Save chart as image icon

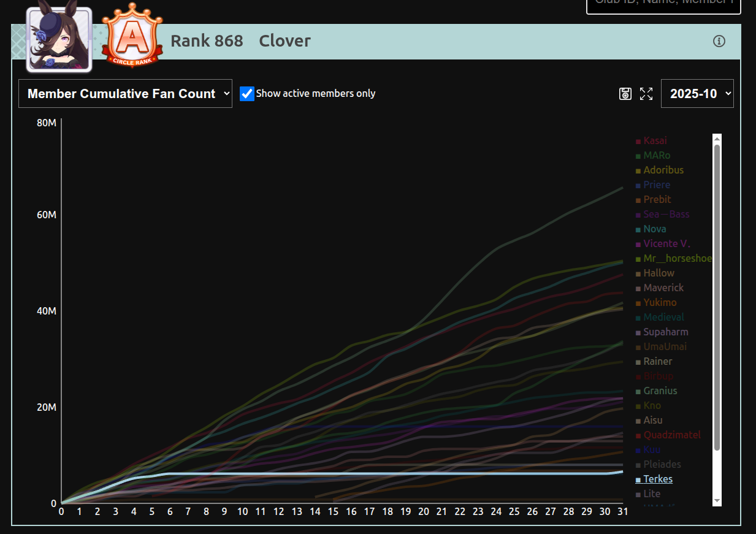(625, 94)
